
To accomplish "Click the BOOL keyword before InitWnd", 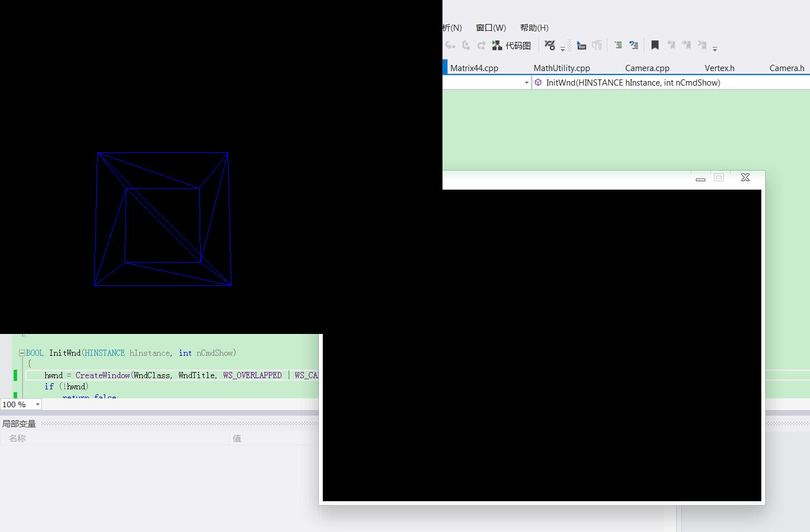I will pos(35,353).
